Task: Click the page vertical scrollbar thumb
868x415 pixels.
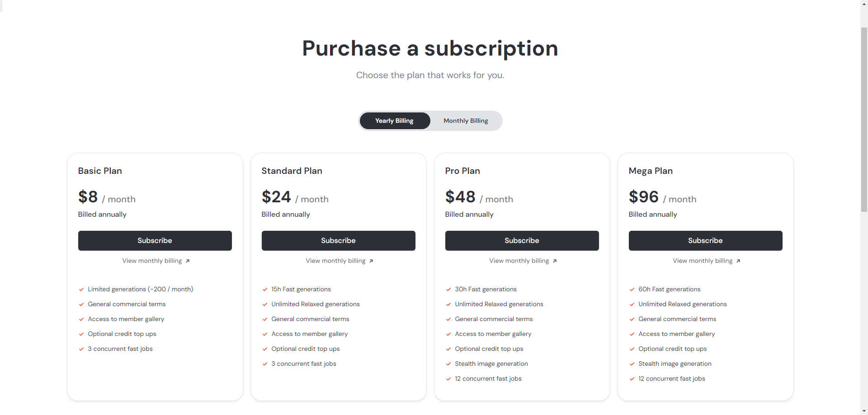Action: [864, 117]
